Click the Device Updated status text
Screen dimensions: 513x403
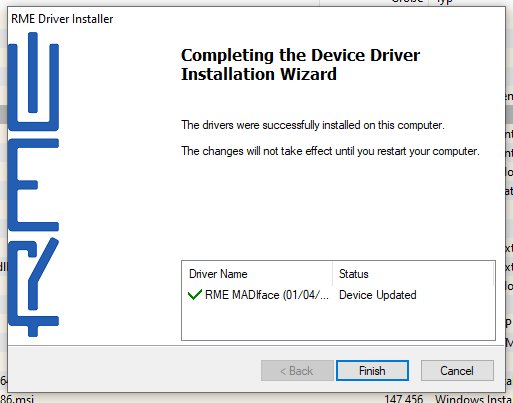[x=377, y=295]
